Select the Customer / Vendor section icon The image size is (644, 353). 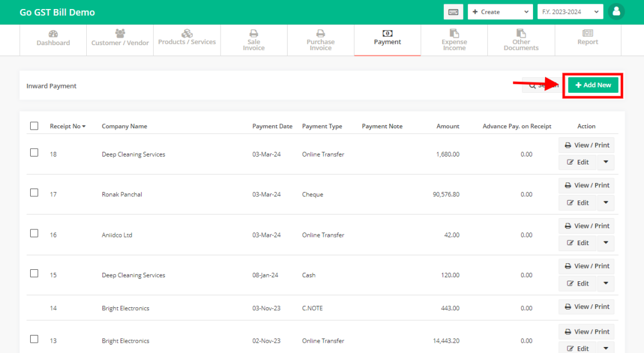pos(119,34)
